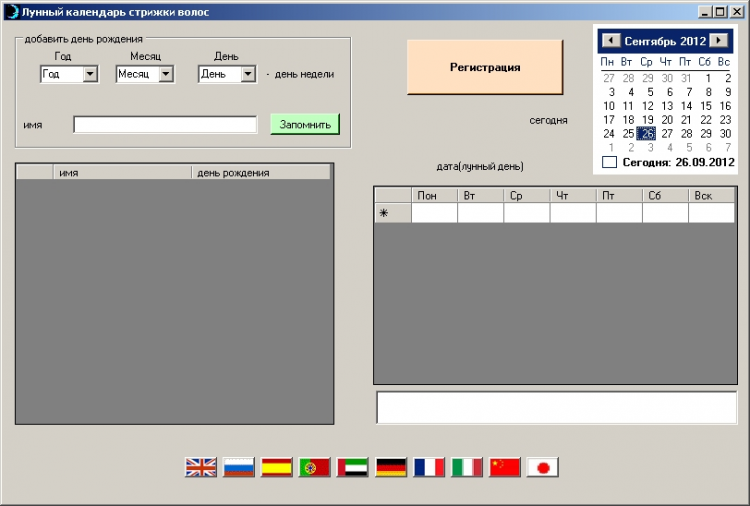Click grayed date 31 of previous month

[686, 78]
